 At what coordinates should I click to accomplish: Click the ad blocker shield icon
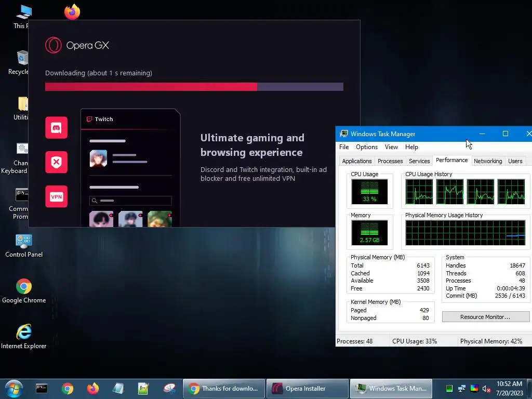point(56,162)
